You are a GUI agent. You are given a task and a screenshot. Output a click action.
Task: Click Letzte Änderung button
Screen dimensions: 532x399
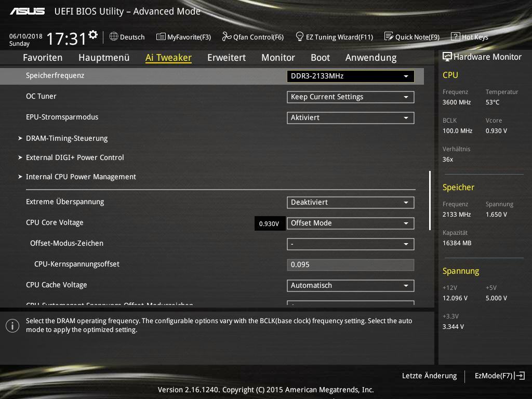(429, 376)
